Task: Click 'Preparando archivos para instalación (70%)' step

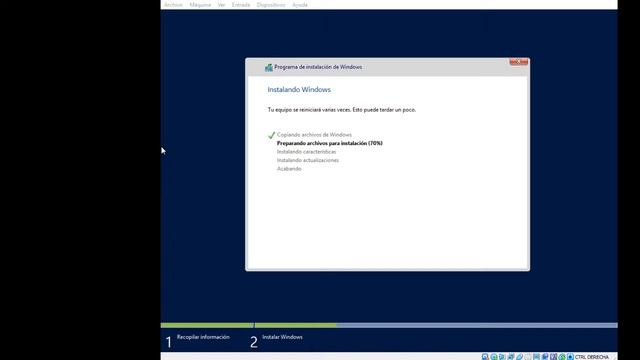Action: (x=330, y=143)
